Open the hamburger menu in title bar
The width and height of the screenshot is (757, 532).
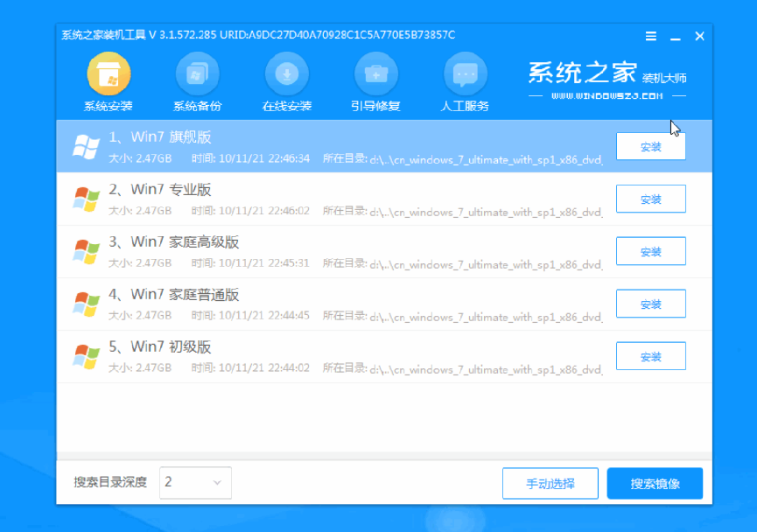pos(651,36)
